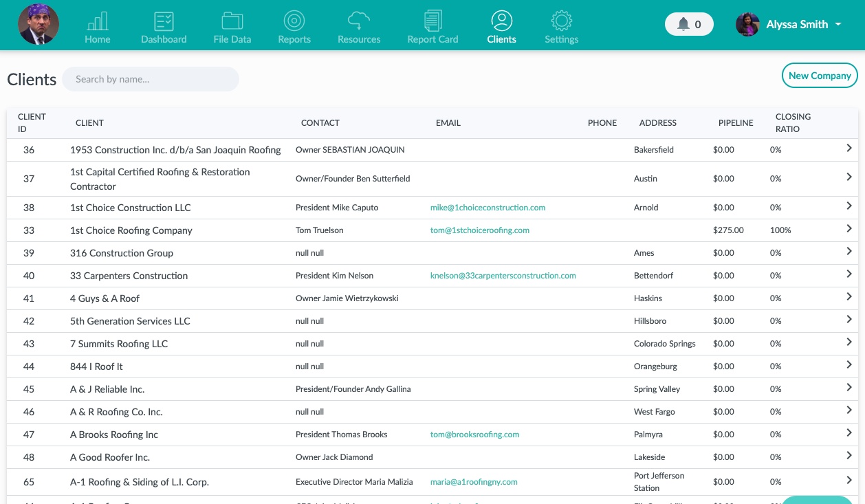The image size is (865, 504).
Task: Expand the 33 Carpenters Construction row chevron
Action: pyautogui.click(x=849, y=274)
